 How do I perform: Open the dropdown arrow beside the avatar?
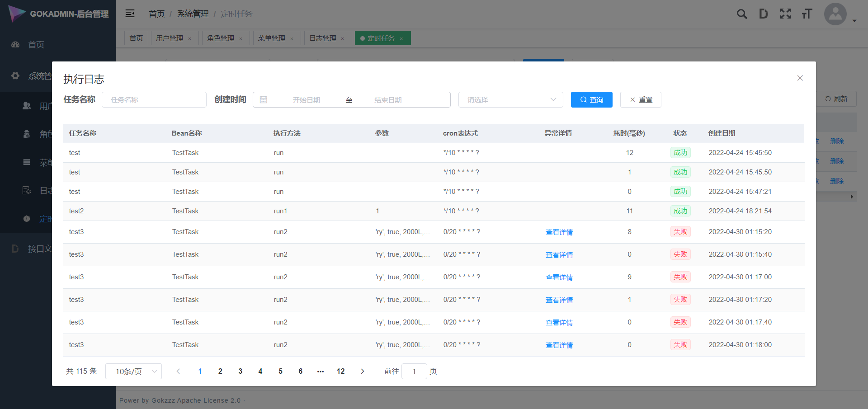coord(854,21)
